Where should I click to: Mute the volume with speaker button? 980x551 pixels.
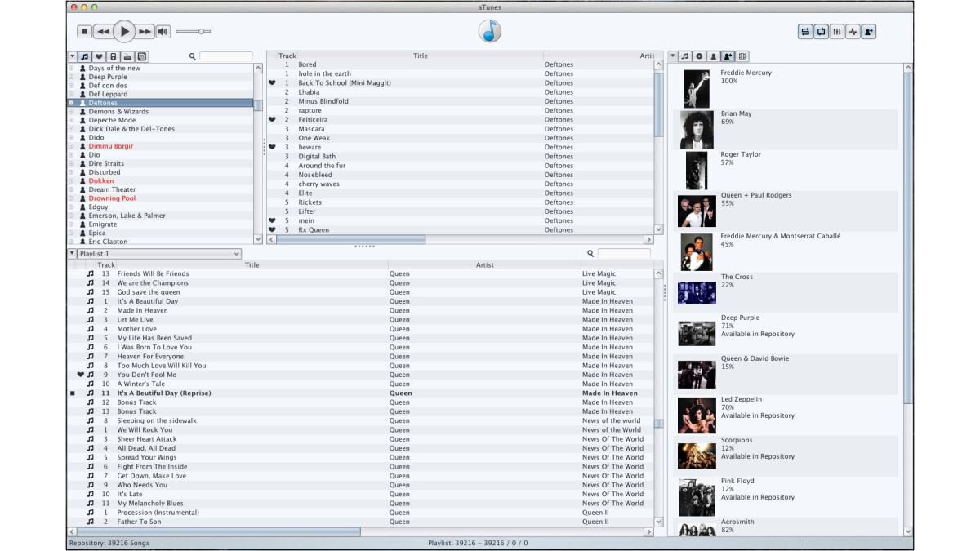(163, 32)
